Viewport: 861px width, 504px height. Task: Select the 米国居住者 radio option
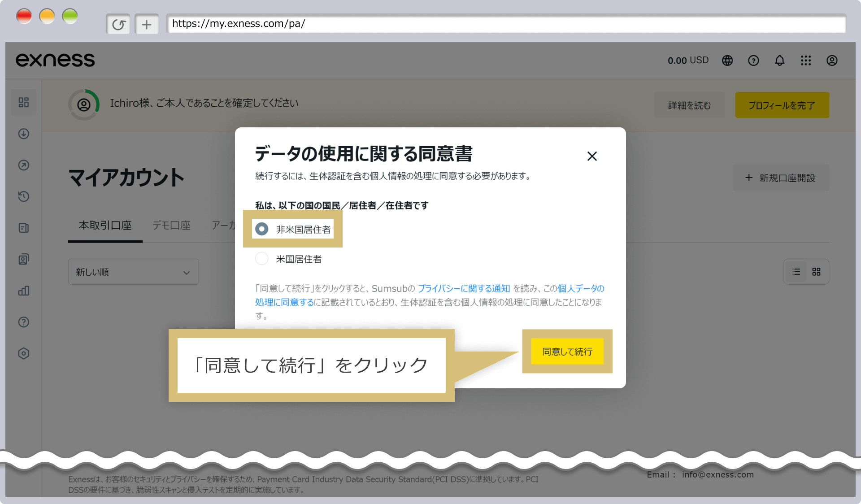click(x=261, y=259)
